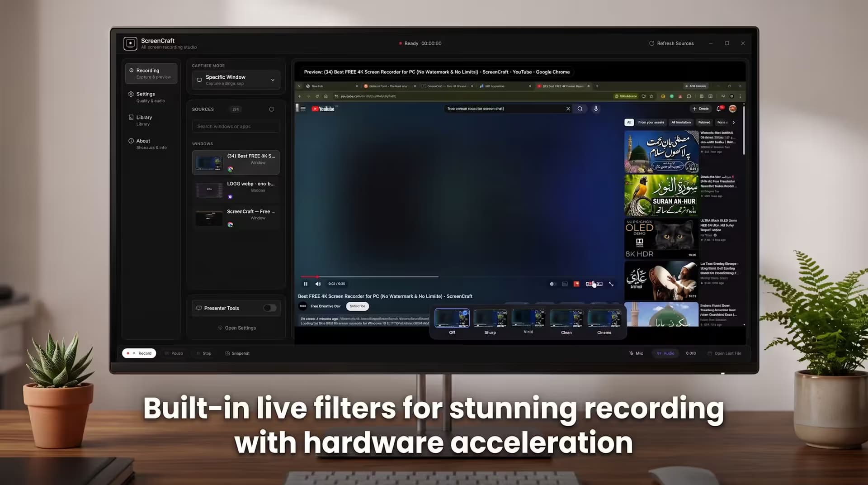Select the 'LOGG webp' window source

pyautogui.click(x=236, y=190)
